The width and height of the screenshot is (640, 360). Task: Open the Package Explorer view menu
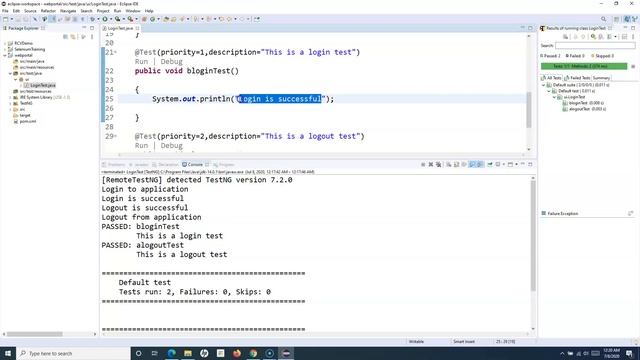pyautogui.click(x=92, y=37)
